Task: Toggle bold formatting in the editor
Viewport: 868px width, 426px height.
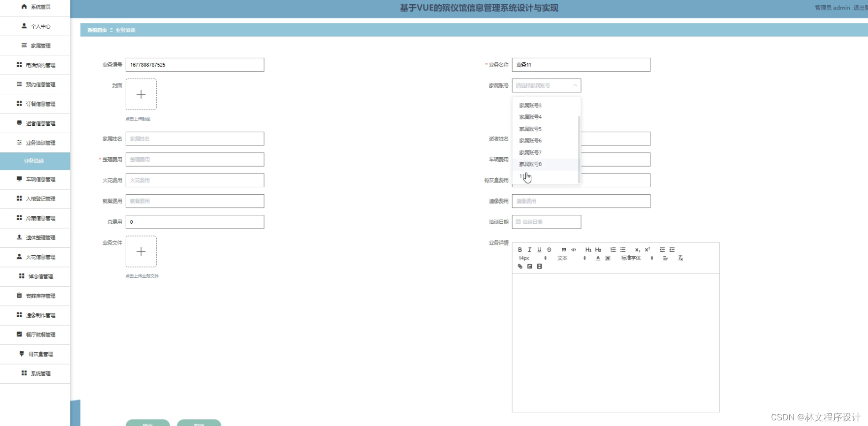Action: click(x=520, y=250)
